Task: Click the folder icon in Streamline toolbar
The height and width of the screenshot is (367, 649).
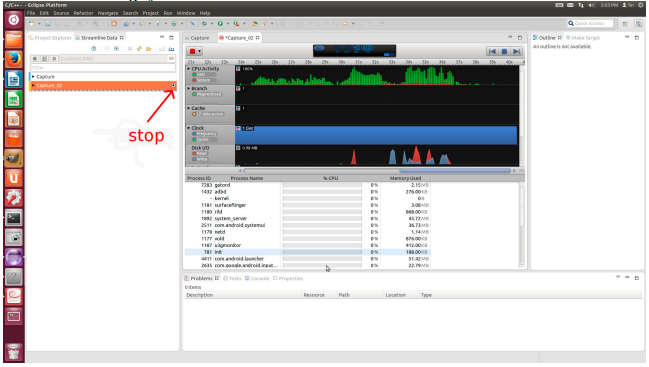Action: tap(149, 49)
